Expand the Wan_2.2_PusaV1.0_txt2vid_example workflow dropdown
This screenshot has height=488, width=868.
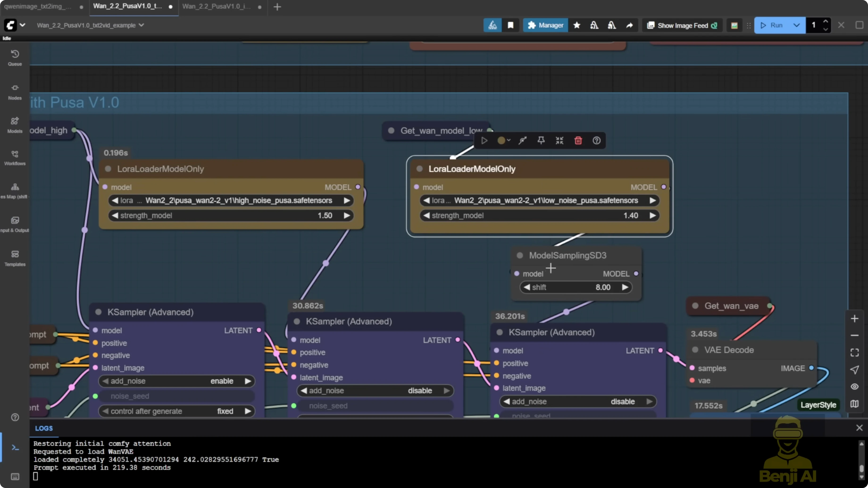[x=141, y=25]
